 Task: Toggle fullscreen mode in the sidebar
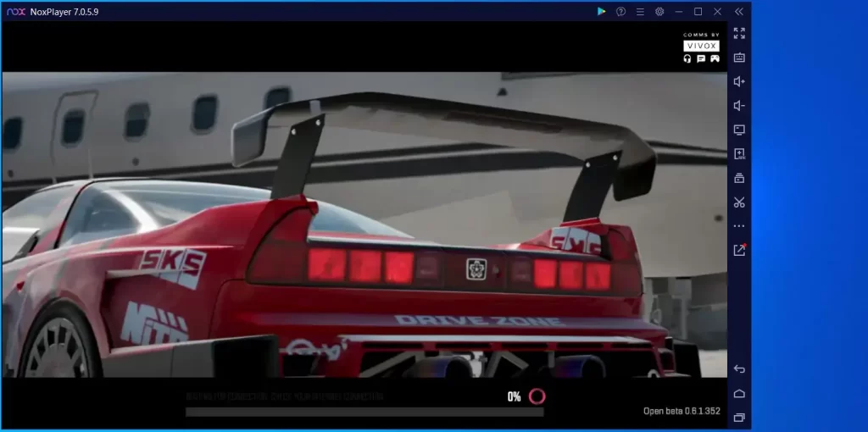pos(739,33)
